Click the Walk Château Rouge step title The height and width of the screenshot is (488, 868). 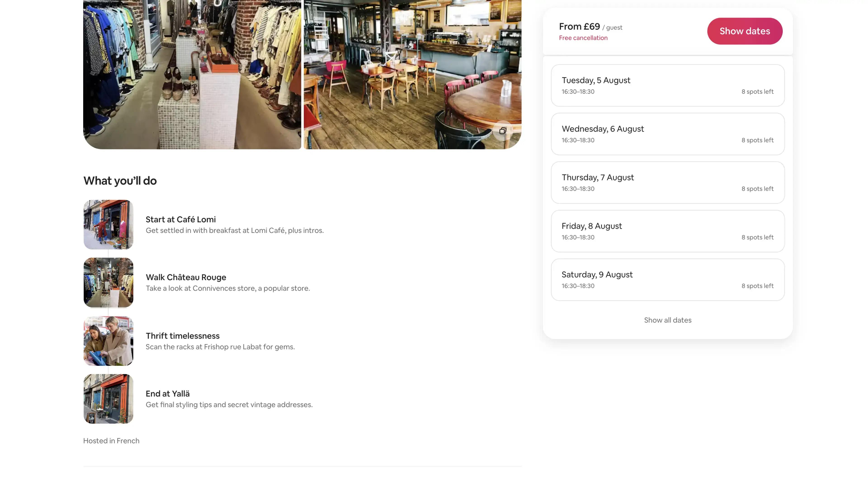tap(186, 277)
